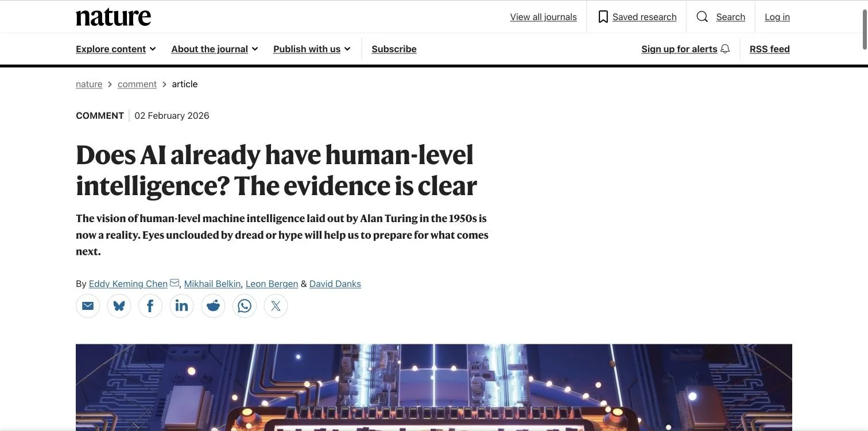
Task: Open author Leon Bergen
Action: (272, 284)
